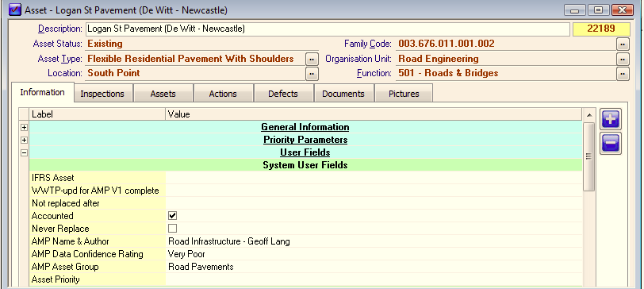
Task: Click the Label column header
Action: (x=98, y=114)
